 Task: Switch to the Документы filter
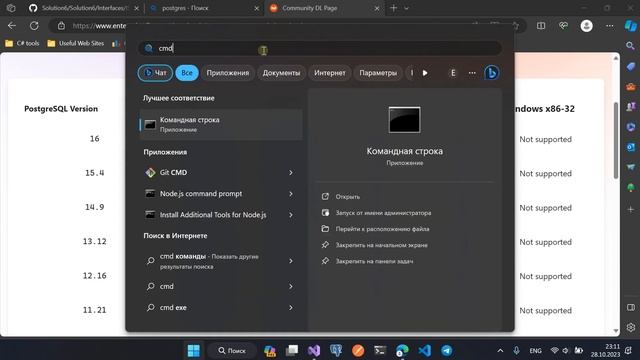(x=281, y=73)
